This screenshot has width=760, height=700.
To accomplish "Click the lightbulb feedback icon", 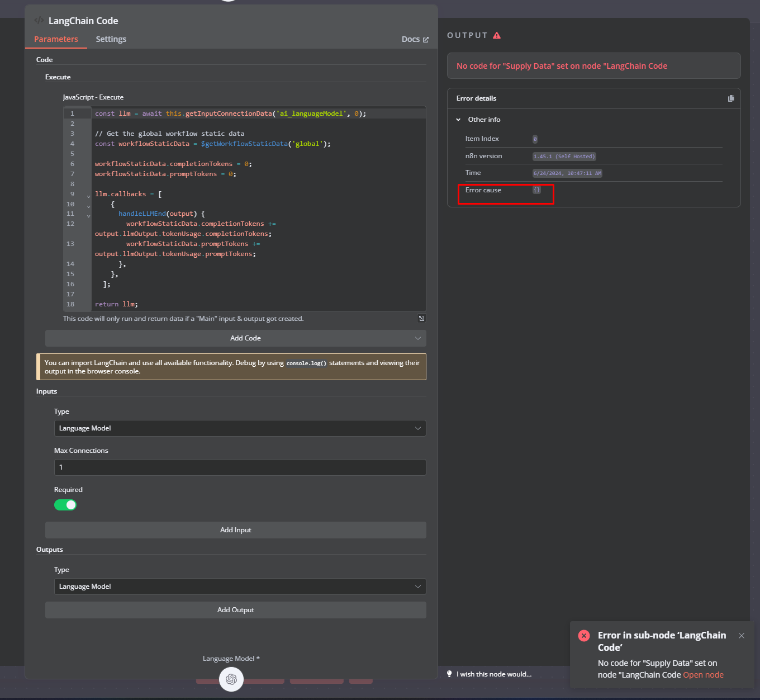I will pos(449,674).
